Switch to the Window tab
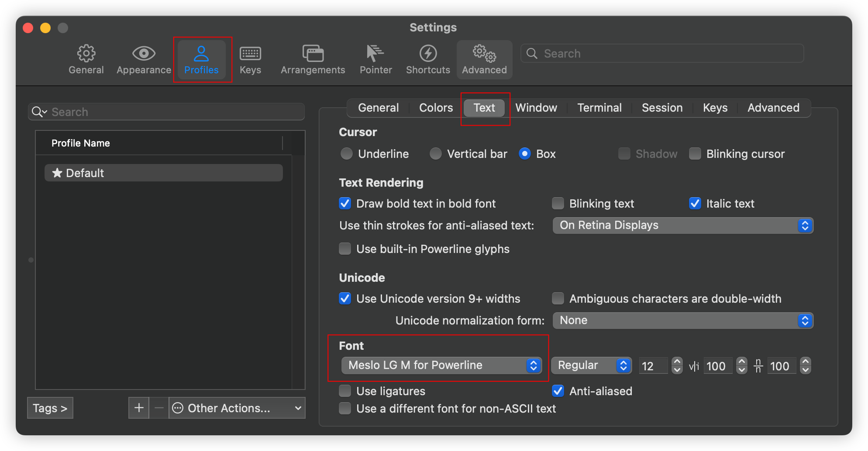Image resolution: width=868 pixels, height=451 pixels. click(536, 108)
